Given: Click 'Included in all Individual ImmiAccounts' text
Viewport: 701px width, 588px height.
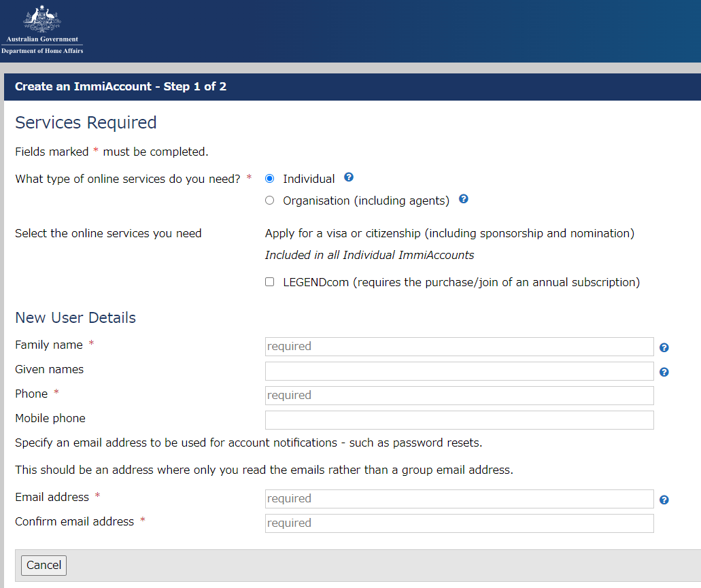Looking at the screenshot, I should (369, 255).
